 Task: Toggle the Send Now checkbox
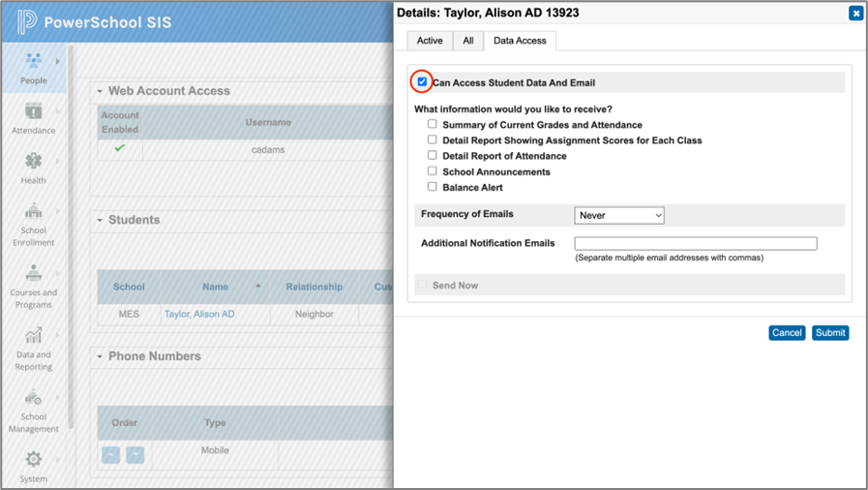[x=422, y=285]
